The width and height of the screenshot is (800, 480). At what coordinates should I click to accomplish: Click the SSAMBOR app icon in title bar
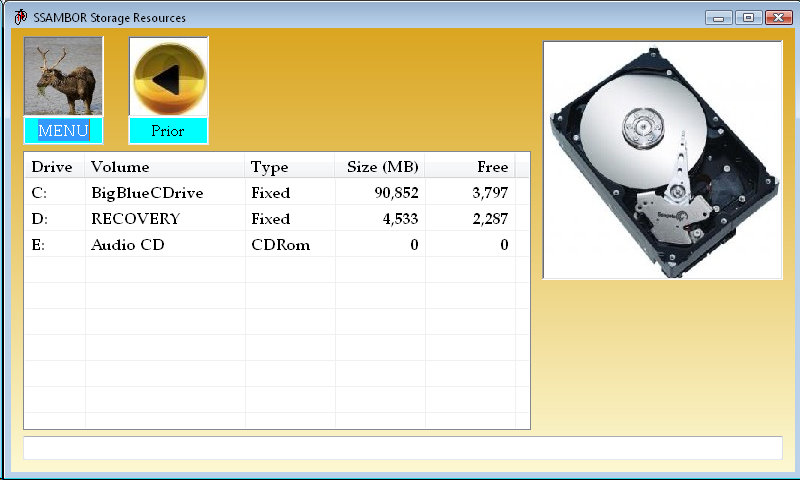click(x=20, y=18)
